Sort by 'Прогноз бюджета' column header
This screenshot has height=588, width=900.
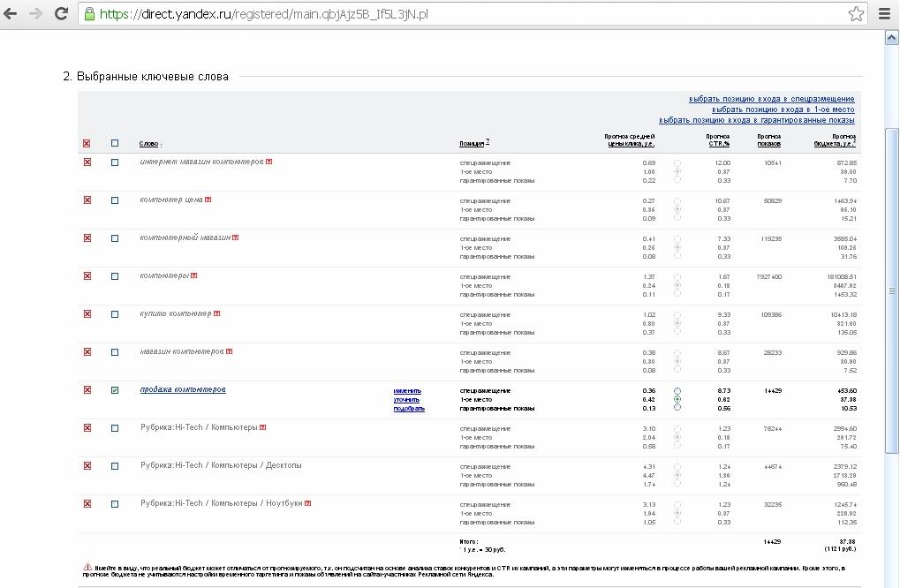coord(835,140)
